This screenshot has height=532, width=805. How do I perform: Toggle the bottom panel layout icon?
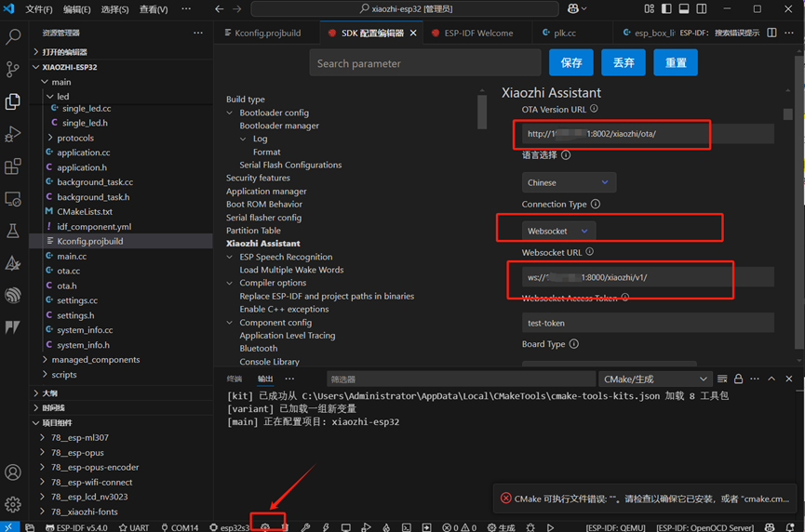(684, 8)
